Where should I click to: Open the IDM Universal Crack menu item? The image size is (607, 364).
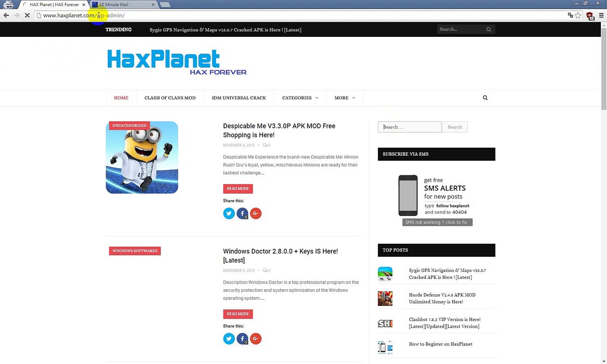(x=239, y=98)
